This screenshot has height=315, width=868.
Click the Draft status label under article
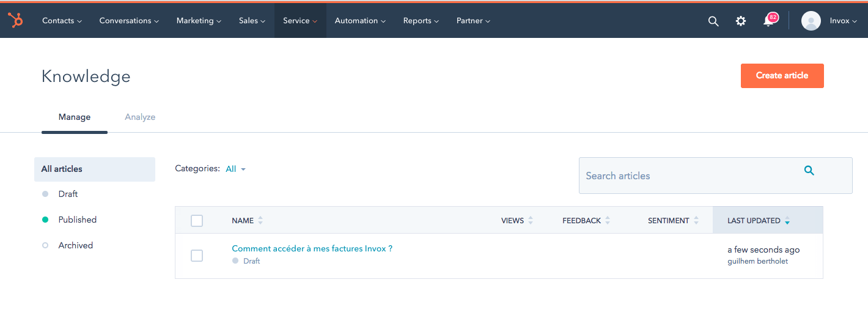coord(251,261)
